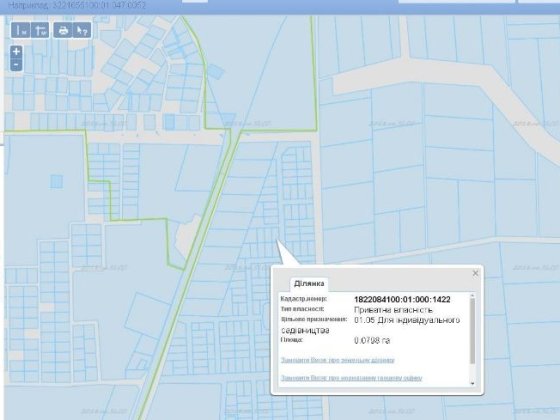
Task: Zoom in with the plus button
Action: point(16,52)
